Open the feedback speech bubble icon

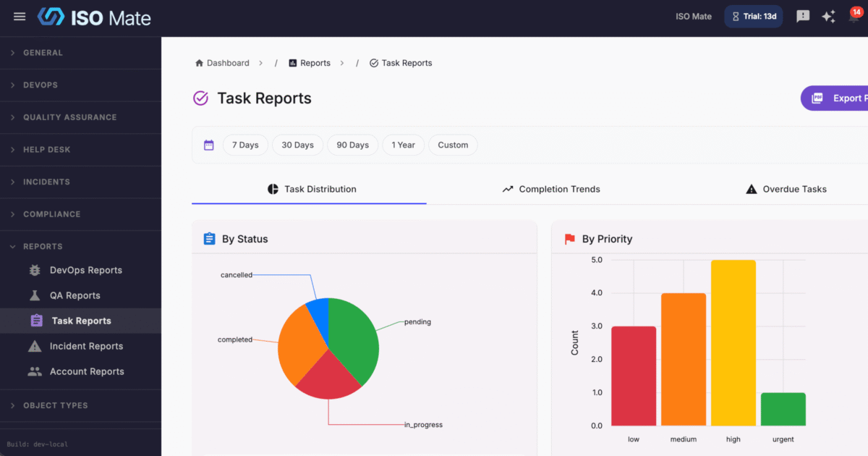coord(802,16)
